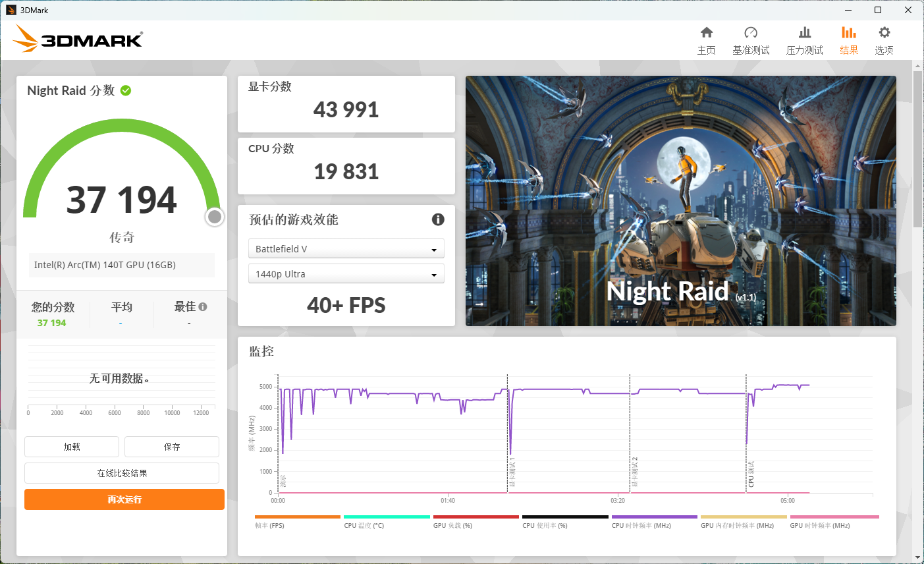
Task: Open the Stress Test (压力测试) icon
Action: click(804, 33)
